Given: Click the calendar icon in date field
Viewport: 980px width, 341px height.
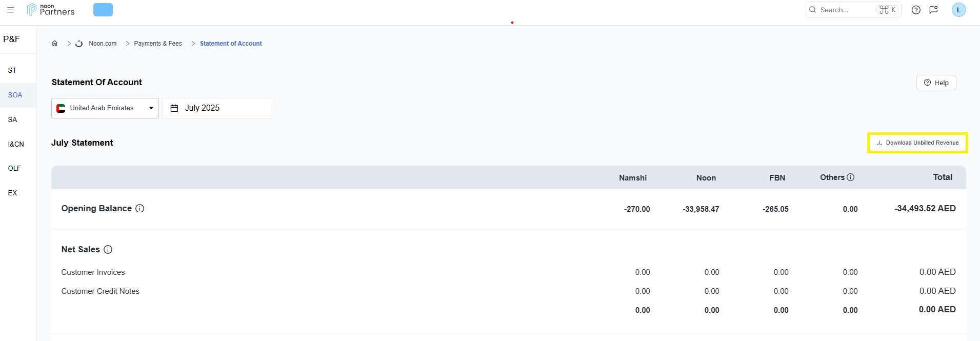Looking at the screenshot, I should 174,108.
